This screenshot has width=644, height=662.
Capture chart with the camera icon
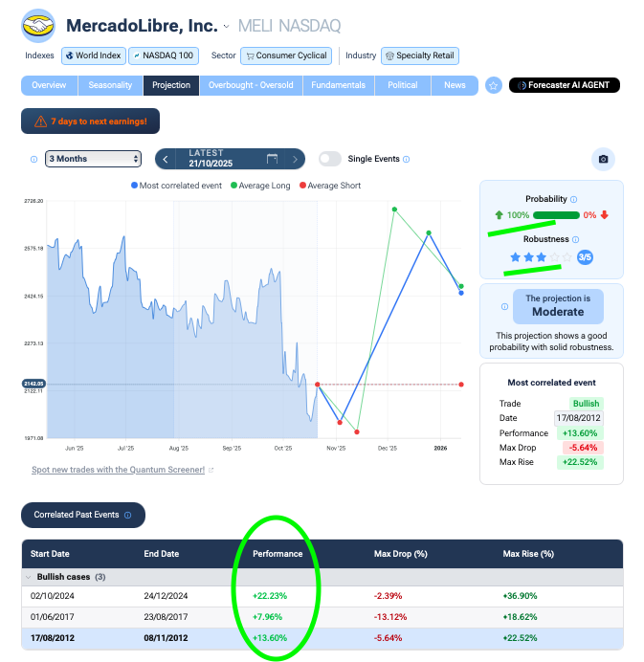(602, 160)
